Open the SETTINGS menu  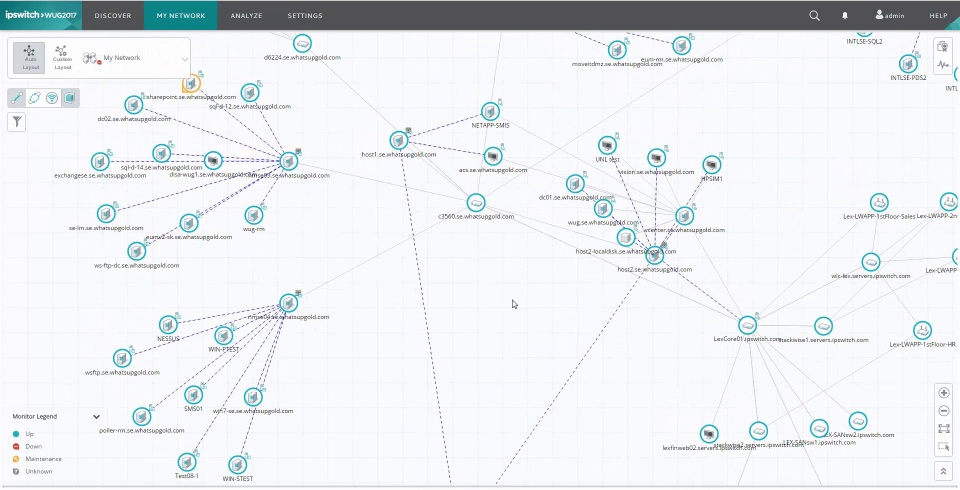point(305,15)
